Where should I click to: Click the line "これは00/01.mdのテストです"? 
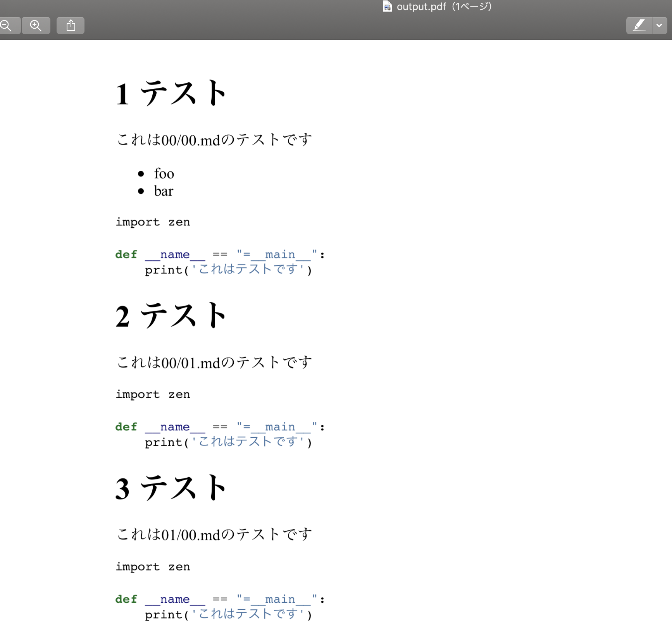click(214, 363)
